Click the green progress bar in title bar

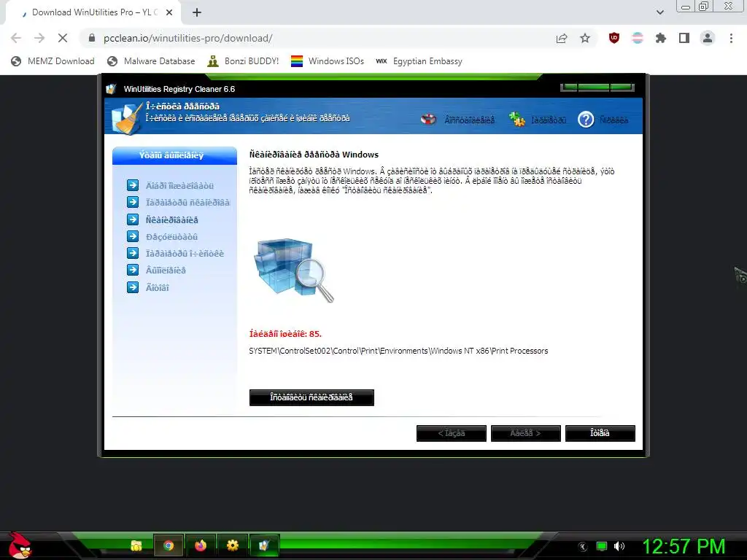[597, 87]
